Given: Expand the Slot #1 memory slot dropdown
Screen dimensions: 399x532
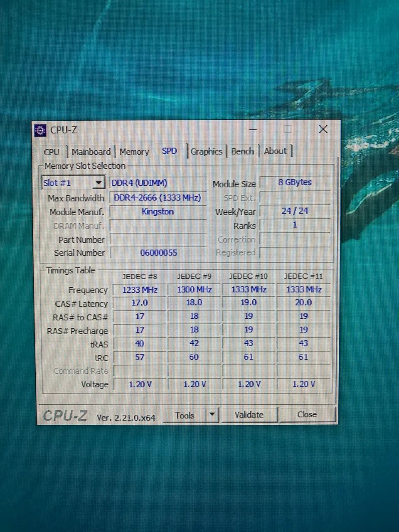Looking at the screenshot, I should point(99,183).
